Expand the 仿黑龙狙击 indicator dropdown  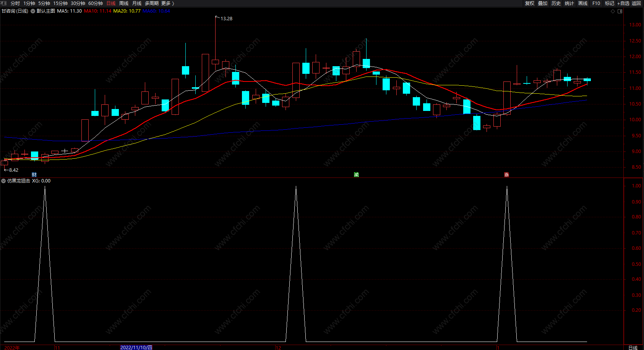point(3,181)
